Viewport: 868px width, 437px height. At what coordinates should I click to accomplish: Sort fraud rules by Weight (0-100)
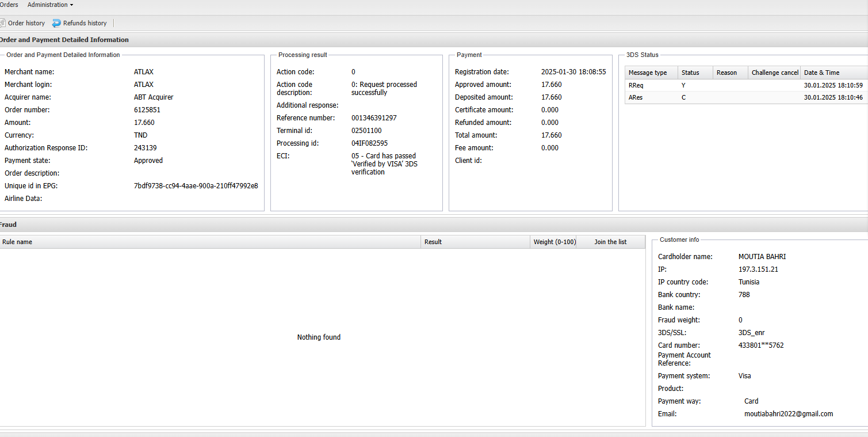pyautogui.click(x=554, y=242)
